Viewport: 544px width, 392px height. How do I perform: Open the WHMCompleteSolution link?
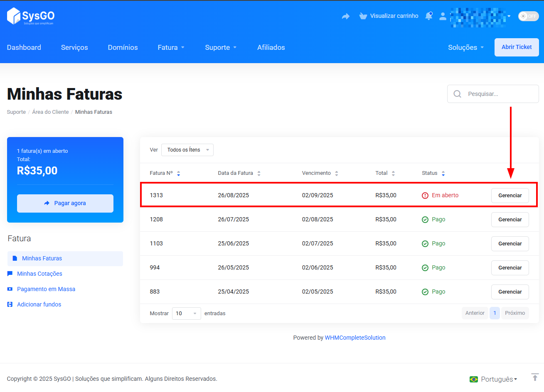(x=355, y=338)
